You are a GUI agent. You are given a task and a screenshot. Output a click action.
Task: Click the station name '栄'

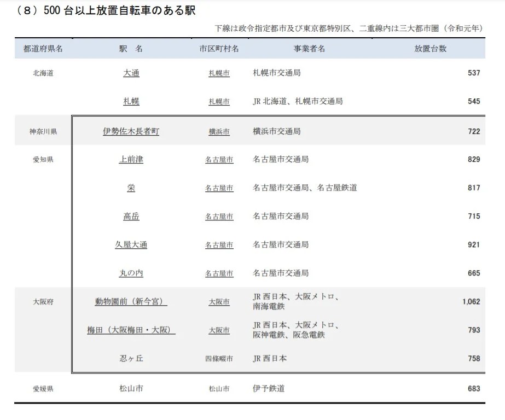(x=131, y=188)
